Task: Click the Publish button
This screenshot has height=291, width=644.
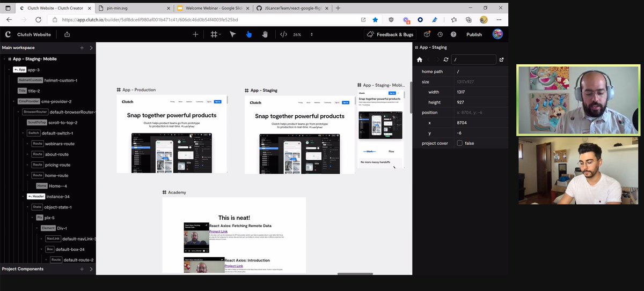Action: point(474,34)
